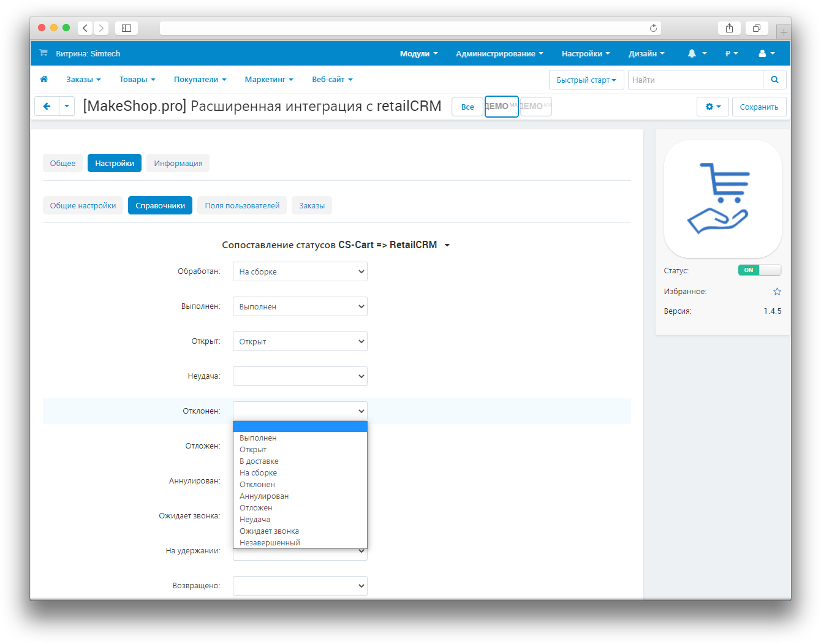Click the Сохранить button

759,107
